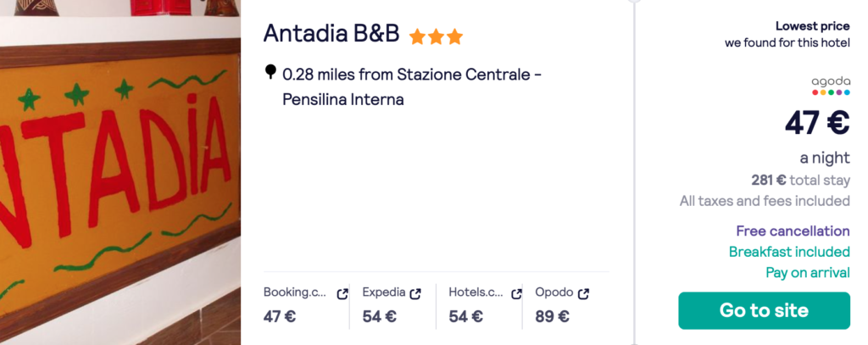This screenshot has width=868, height=345.
Task: Click the location pin icon
Action: click(x=270, y=73)
